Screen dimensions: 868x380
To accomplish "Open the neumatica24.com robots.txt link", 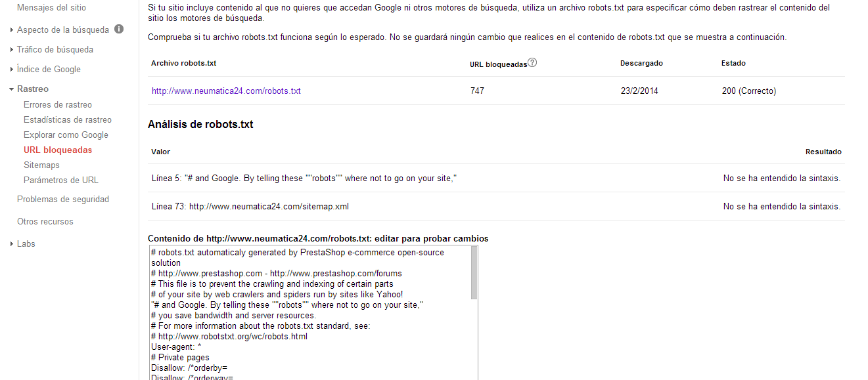I will (226, 91).
